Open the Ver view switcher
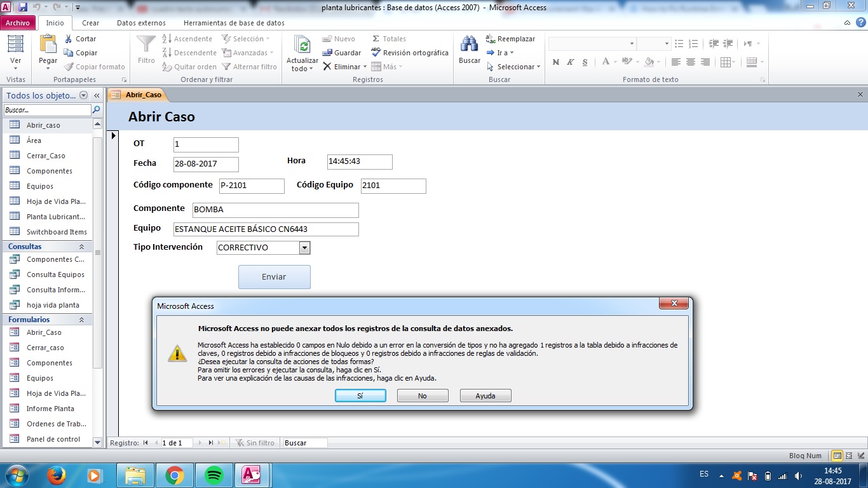Image resolution: width=868 pixels, height=488 pixels. [15, 53]
